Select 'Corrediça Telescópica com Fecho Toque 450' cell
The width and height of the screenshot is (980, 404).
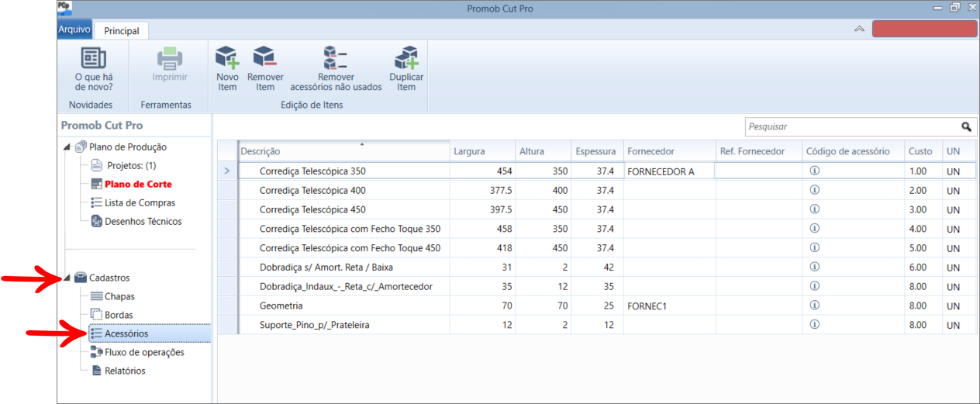pos(343,248)
